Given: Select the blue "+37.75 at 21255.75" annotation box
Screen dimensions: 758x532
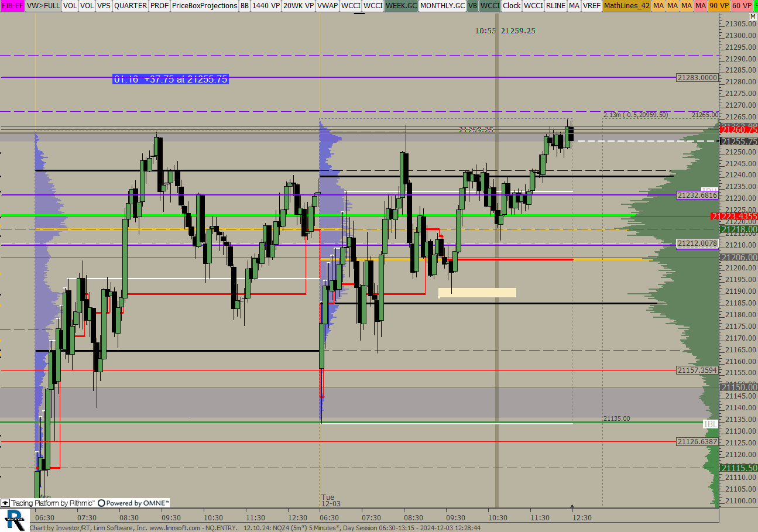Looking at the screenshot, I should click(170, 79).
